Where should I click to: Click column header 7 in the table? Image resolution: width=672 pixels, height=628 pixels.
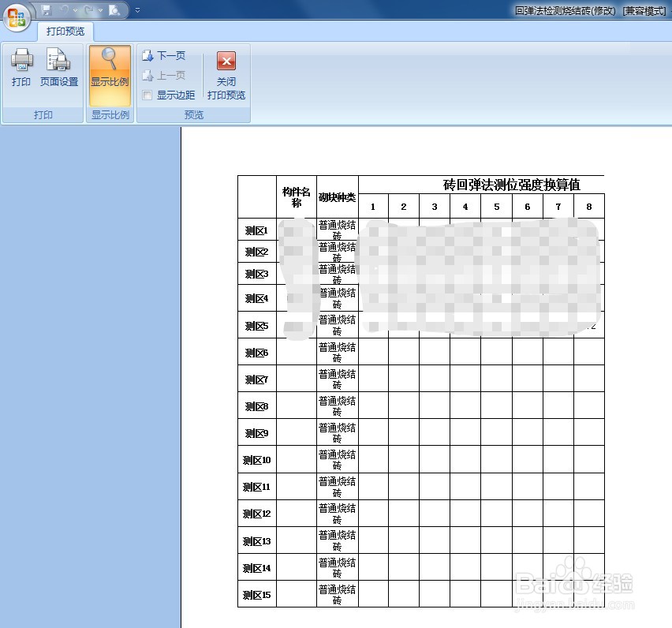click(558, 207)
